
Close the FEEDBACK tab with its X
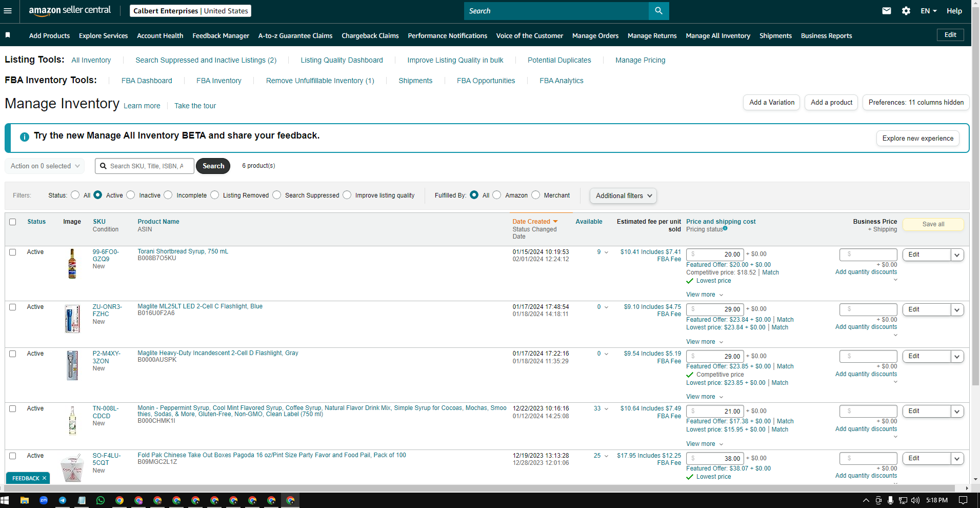(x=45, y=478)
